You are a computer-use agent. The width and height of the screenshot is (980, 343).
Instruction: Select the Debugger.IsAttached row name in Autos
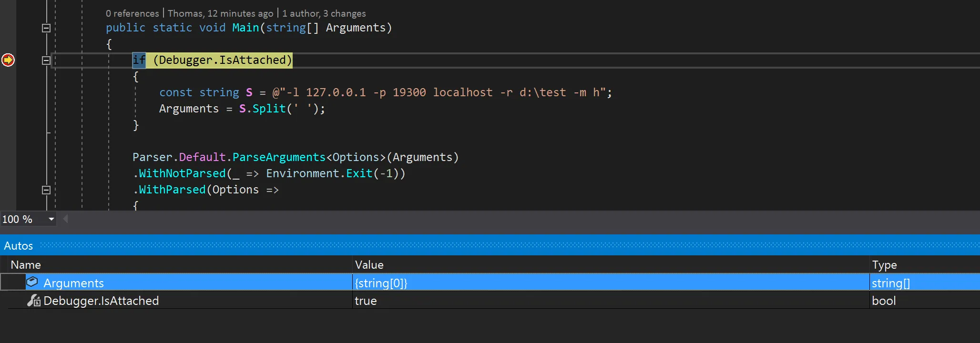[x=101, y=301]
